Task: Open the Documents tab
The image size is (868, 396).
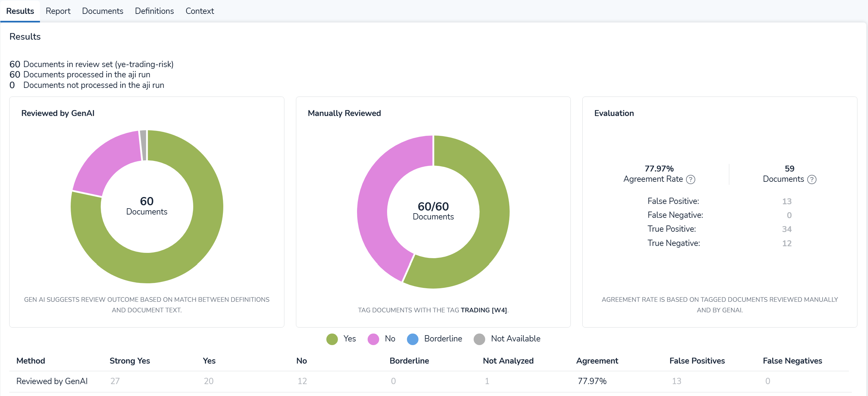Action: [102, 11]
